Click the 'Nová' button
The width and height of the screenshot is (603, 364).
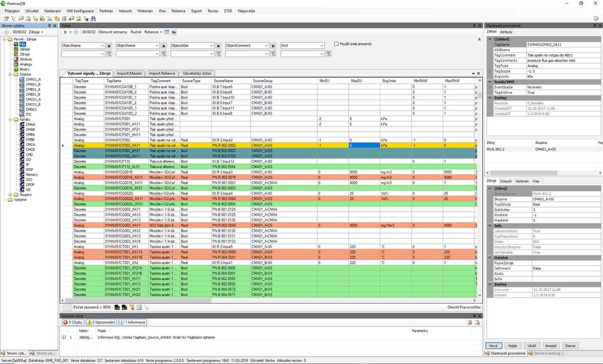click(493, 346)
